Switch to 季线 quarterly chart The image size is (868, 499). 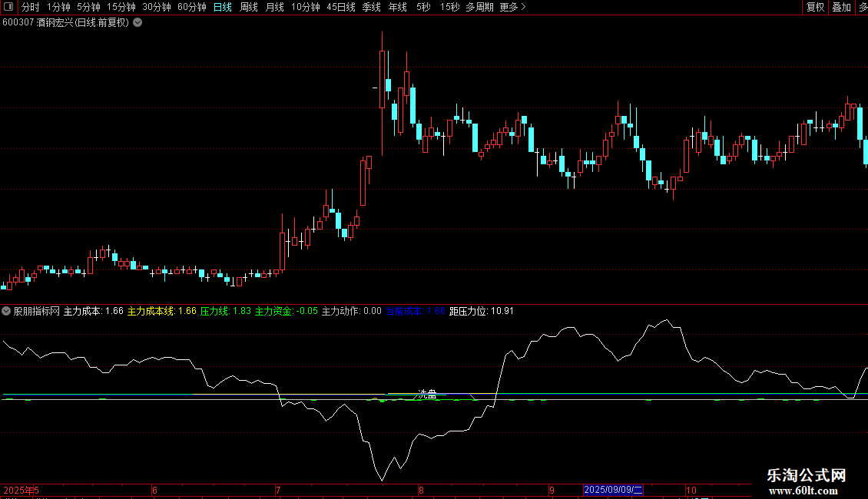(x=372, y=7)
